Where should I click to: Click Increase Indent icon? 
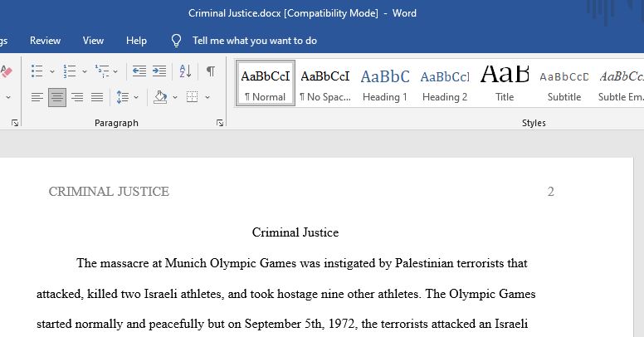tap(159, 71)
